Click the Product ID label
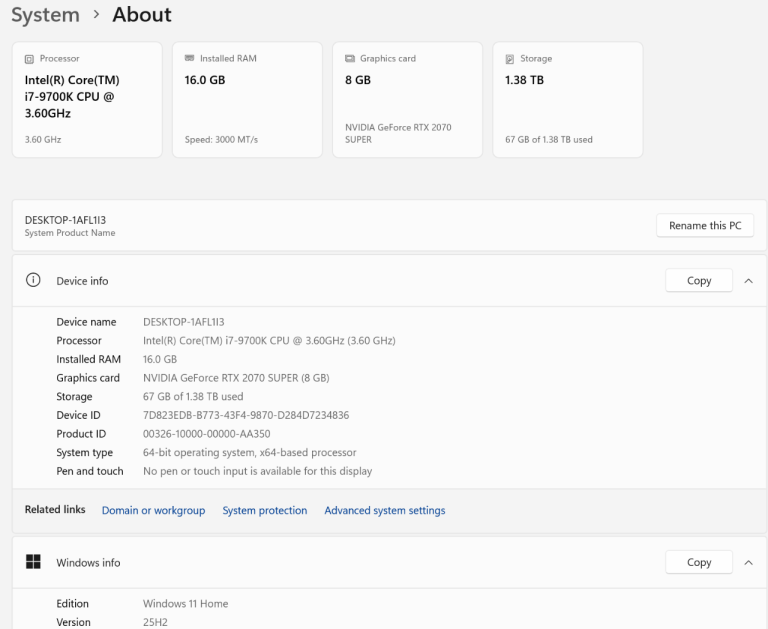 coord(81,434)
